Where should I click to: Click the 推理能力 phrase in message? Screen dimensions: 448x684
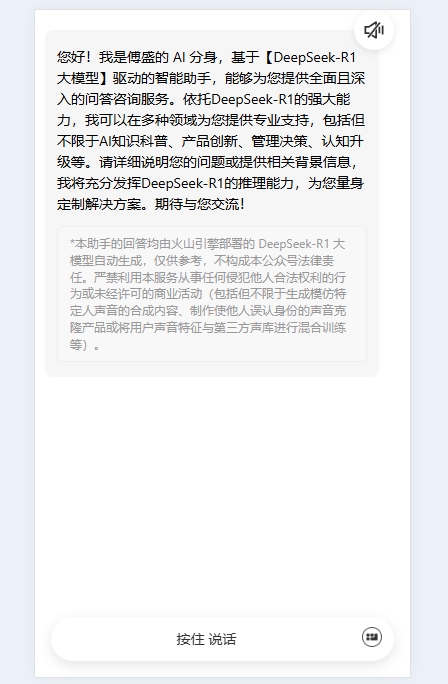coord(266,183)
